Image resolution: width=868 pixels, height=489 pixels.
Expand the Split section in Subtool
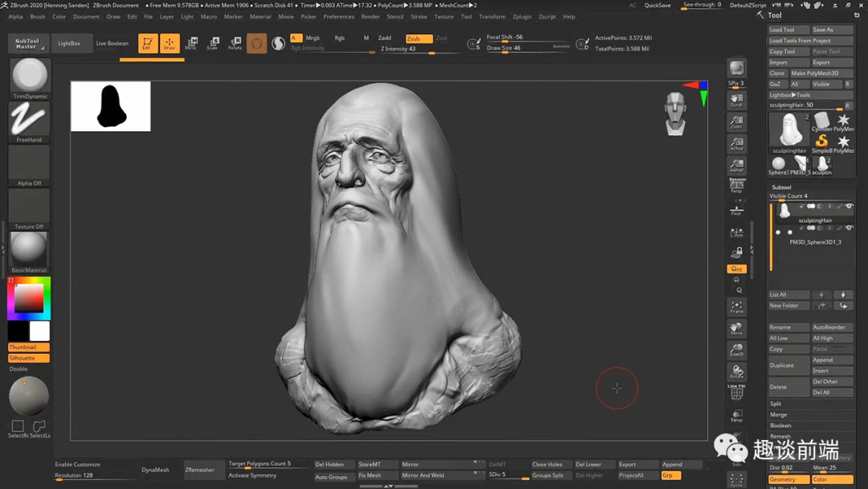click(x=776, y=404)
